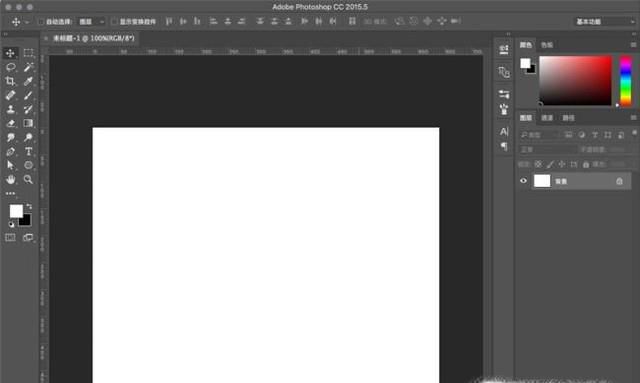Select the Move tool in the toolbox
The height and width of the screenshot is (383, 640).
coord(10,53)
